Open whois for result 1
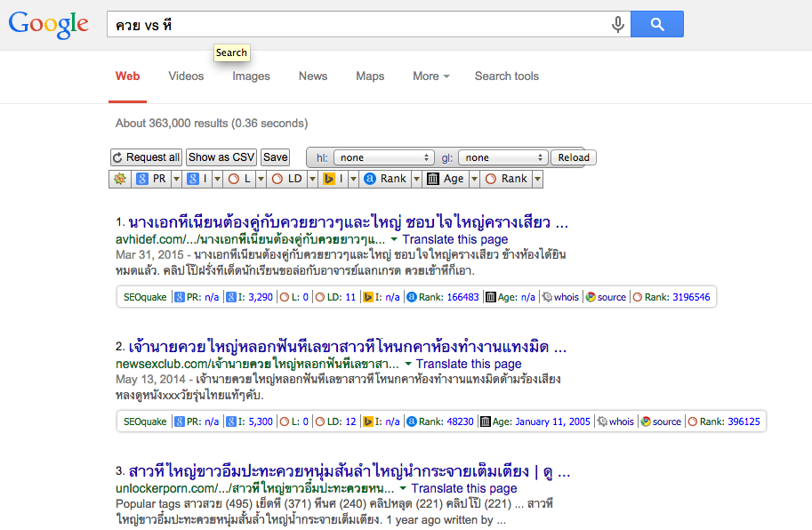Image resolution: width=812 pixels, height=530 pixels. 560,297
